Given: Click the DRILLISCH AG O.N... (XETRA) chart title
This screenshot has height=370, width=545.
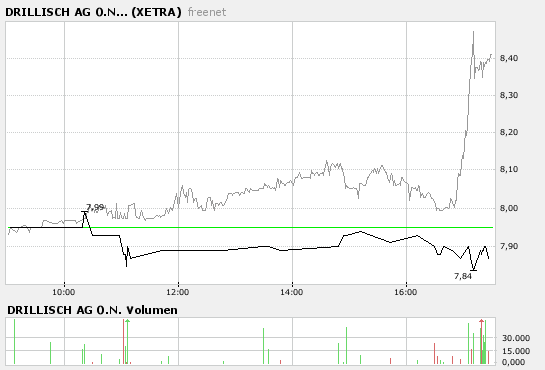Looking at the screenshot, I should coord(93,12).
